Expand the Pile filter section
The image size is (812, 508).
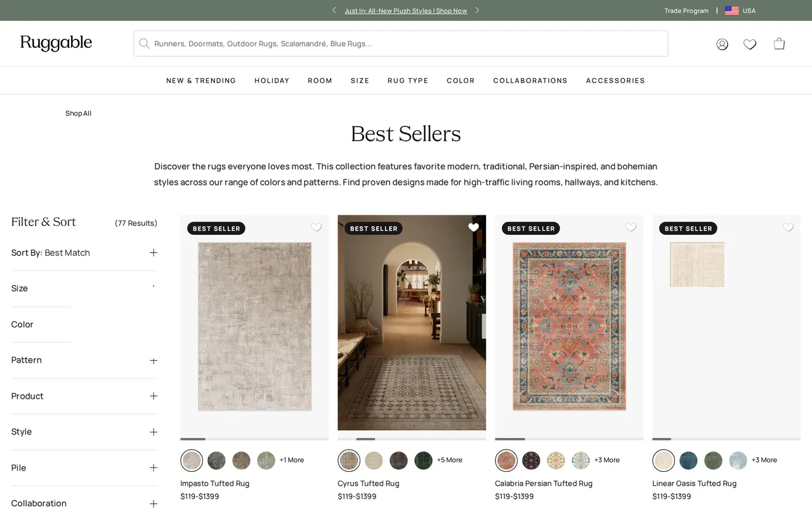pos(84,468)
